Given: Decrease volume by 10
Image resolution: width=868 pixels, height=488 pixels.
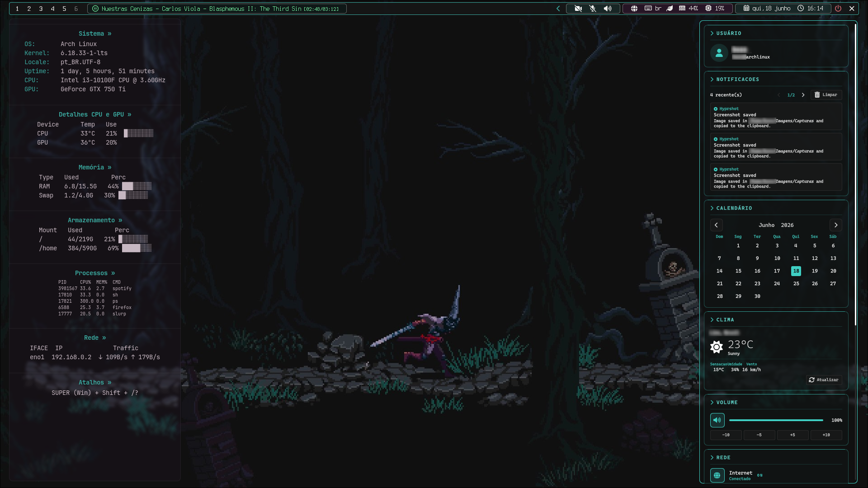Looking at the screenshot, I should [x=726, y=435].
